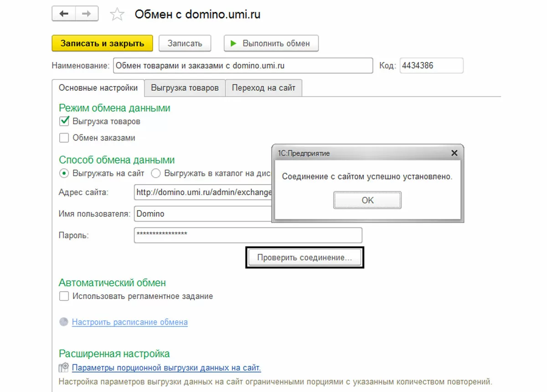
Task: Click the Имя пользователя field containing Domino
Action: (203, 213)
